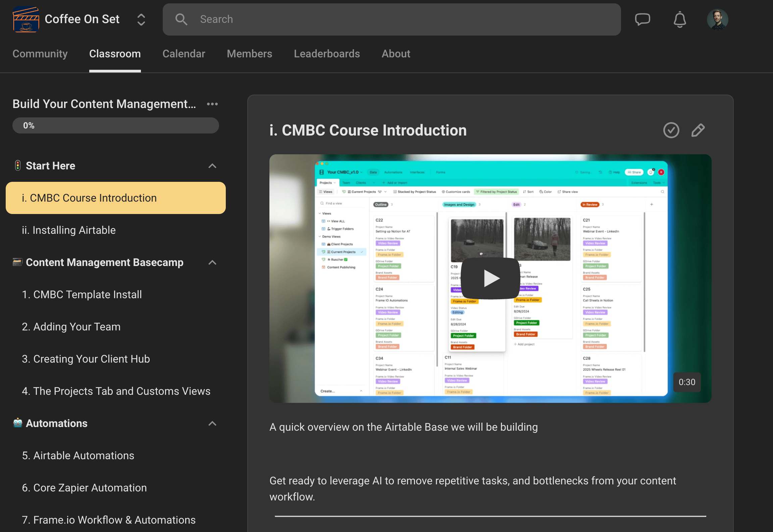The image size is (773, 532).
Task: Collapse the Automations section
Action: (212, 423)
